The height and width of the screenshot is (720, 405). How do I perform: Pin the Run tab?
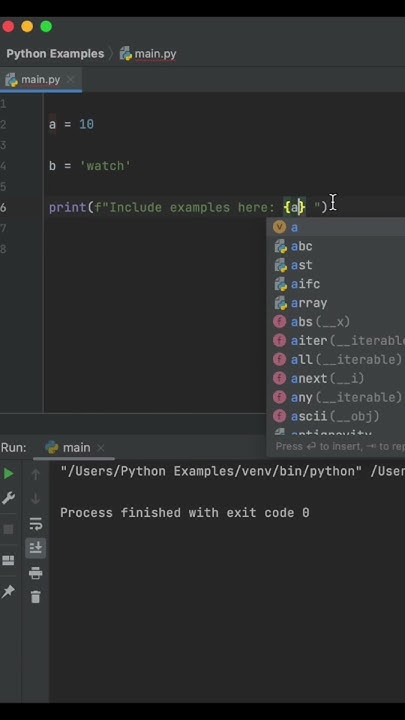8,592
